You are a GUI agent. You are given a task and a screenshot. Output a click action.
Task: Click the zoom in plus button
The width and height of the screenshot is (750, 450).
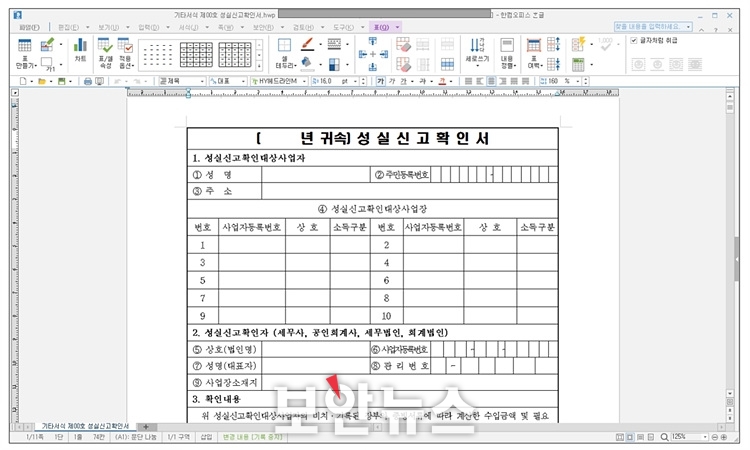pyautogui.click(x=724, y=437)
